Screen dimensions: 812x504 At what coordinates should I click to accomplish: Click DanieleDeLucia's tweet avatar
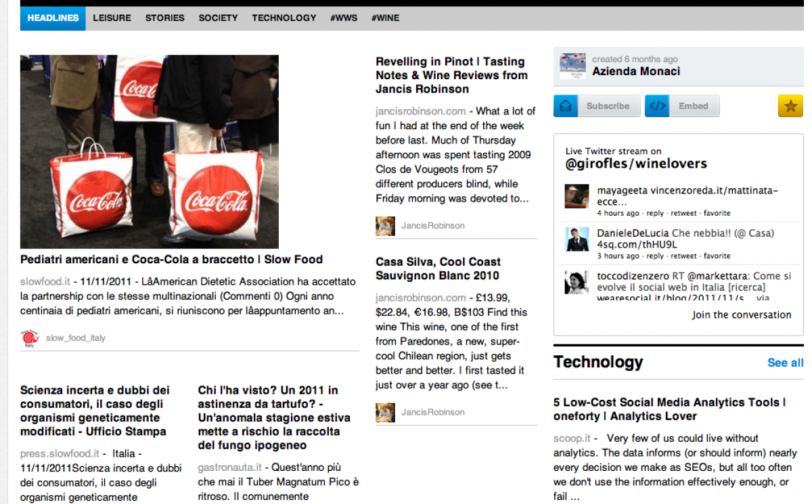(577, 239)
